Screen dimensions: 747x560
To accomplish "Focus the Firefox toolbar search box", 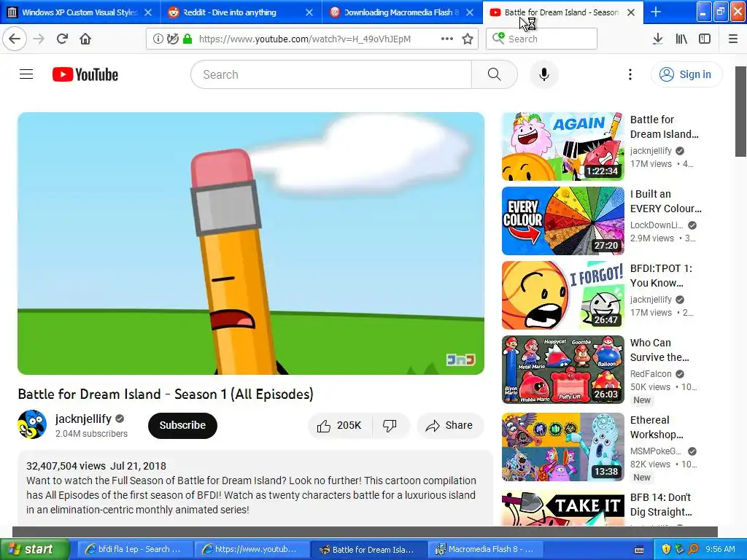I will pyautogui.click(x=542, y=39).
